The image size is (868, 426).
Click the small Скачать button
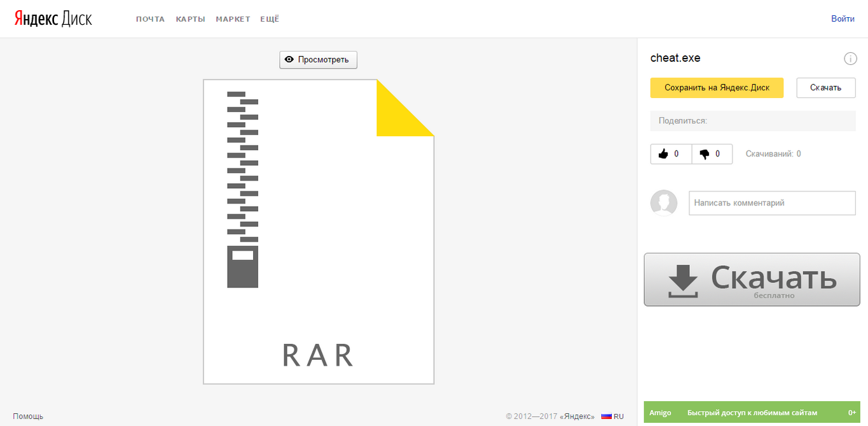tap(825, 88)
